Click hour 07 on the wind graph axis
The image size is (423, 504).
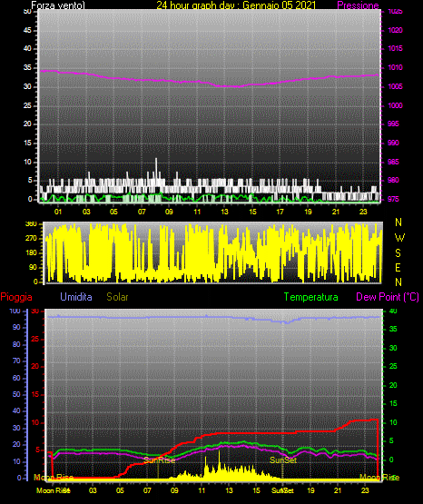142,212
